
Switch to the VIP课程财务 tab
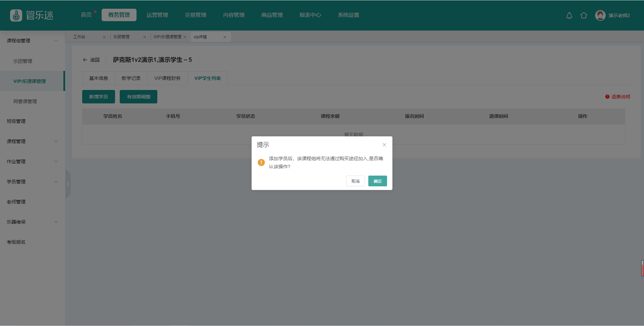(167, 78)
